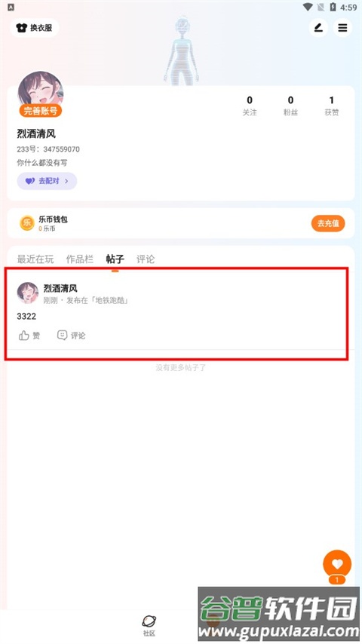Open the 地铁跑酷 community link

[x=111, y=300]
